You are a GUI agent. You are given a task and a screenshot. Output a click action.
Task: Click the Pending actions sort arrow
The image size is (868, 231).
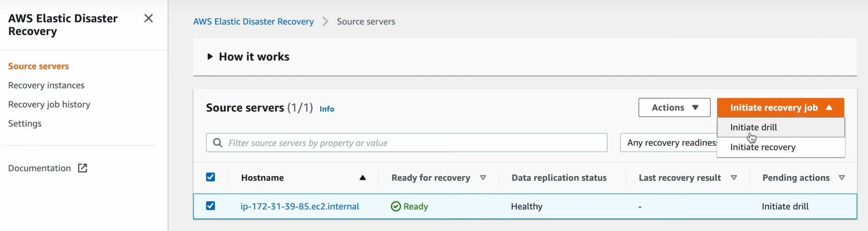tap(842, 178)
